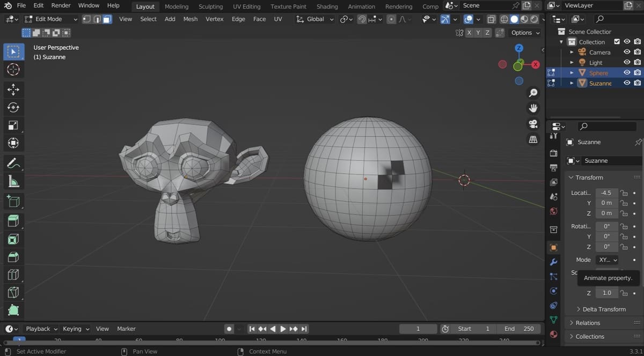Screen dimensions: 644x356
Task: Select the Loop Cut tool
Action: click(13, 275)
